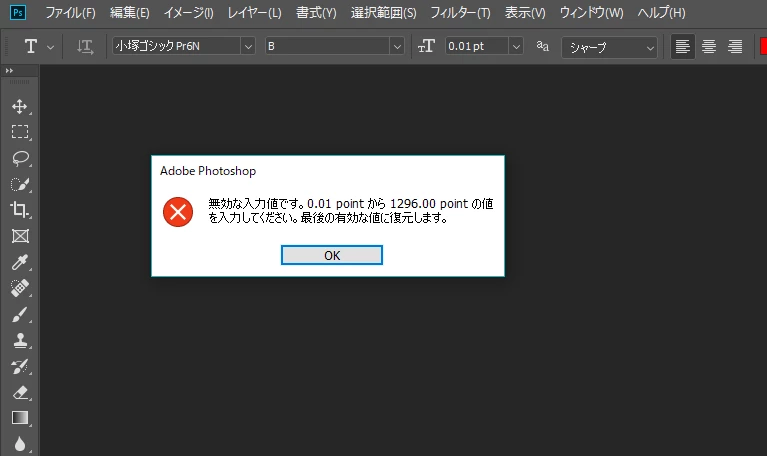The height and width of the screenshot is (456, 767).
Task: Select the Move tool
Action: (x=20, y=106)
